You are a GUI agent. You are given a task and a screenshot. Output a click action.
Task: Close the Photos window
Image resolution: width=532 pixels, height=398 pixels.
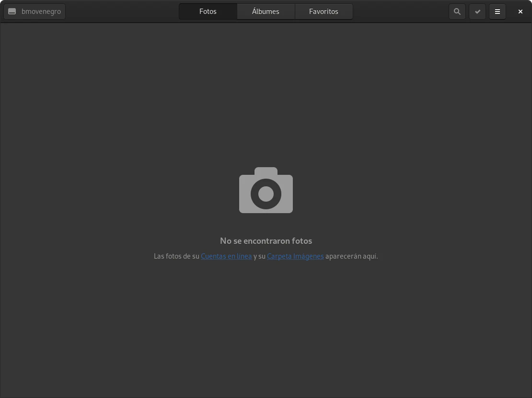click(x=520, y=11)
